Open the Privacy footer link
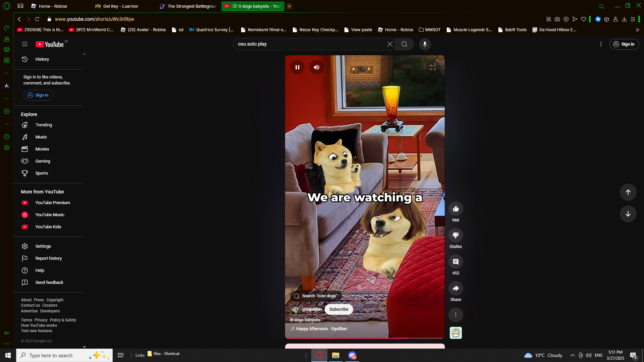Image resolution: width=644 pixels, height=362 pixels. coord(41,320)
